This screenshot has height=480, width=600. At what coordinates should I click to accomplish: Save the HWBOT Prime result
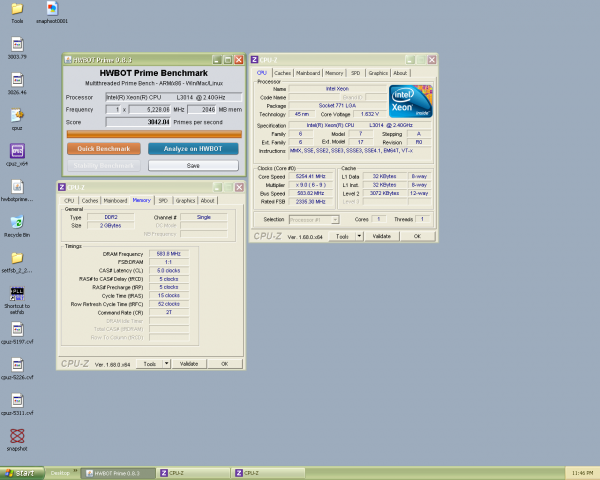pyautogui.click(x=193, y=165)
